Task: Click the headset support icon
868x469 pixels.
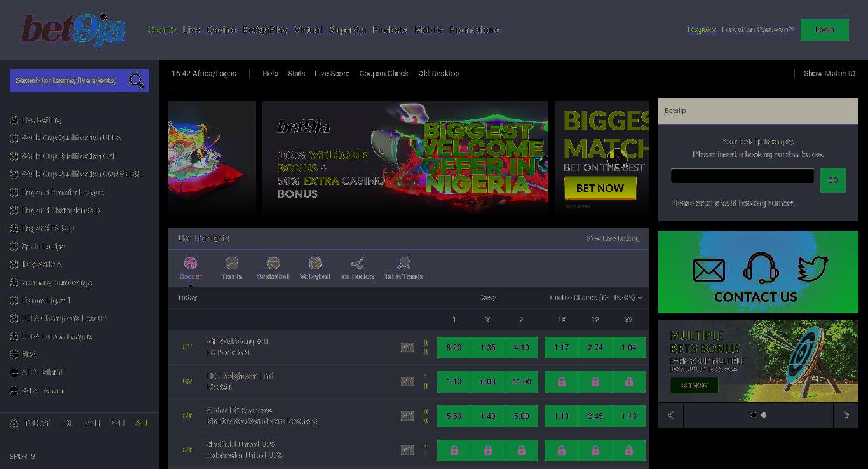Action: click(761, 268)
